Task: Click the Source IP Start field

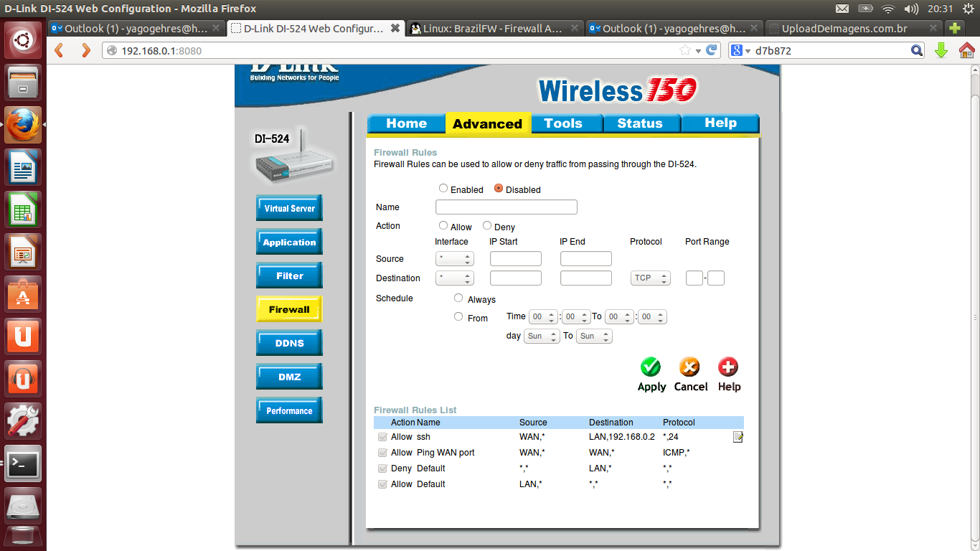Action: pos(516,259)
